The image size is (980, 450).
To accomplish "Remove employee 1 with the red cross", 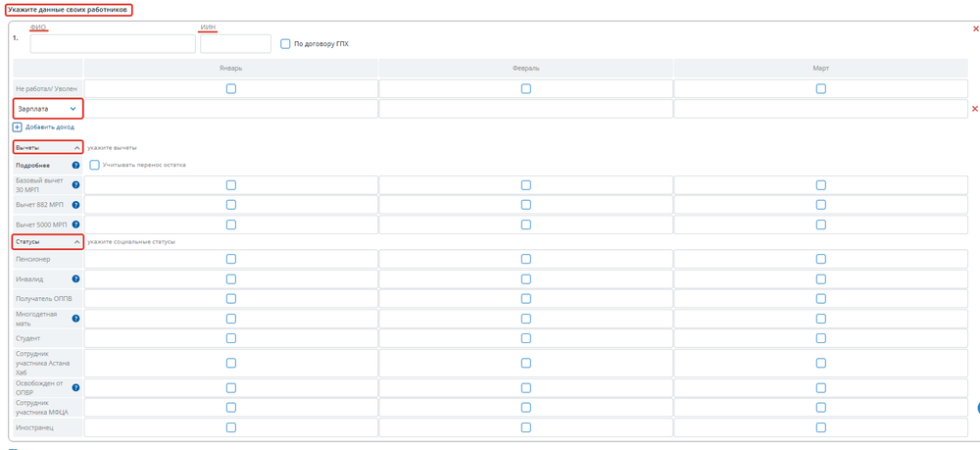I will [976, 28].
